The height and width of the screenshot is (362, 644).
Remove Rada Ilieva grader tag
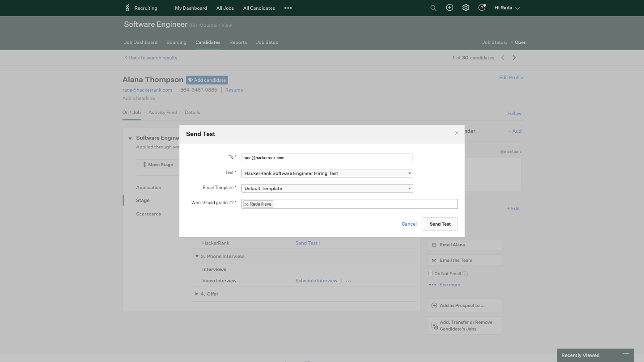pyautogui.click(x=246, y=204)
